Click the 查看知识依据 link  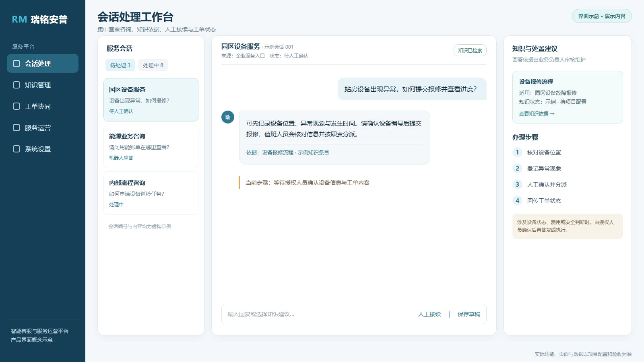coord(537,114)
